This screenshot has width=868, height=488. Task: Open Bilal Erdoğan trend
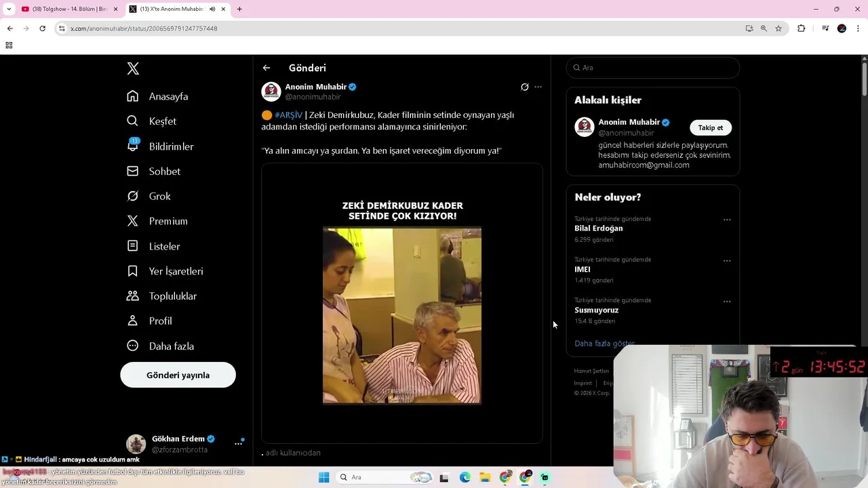point(599,228)
